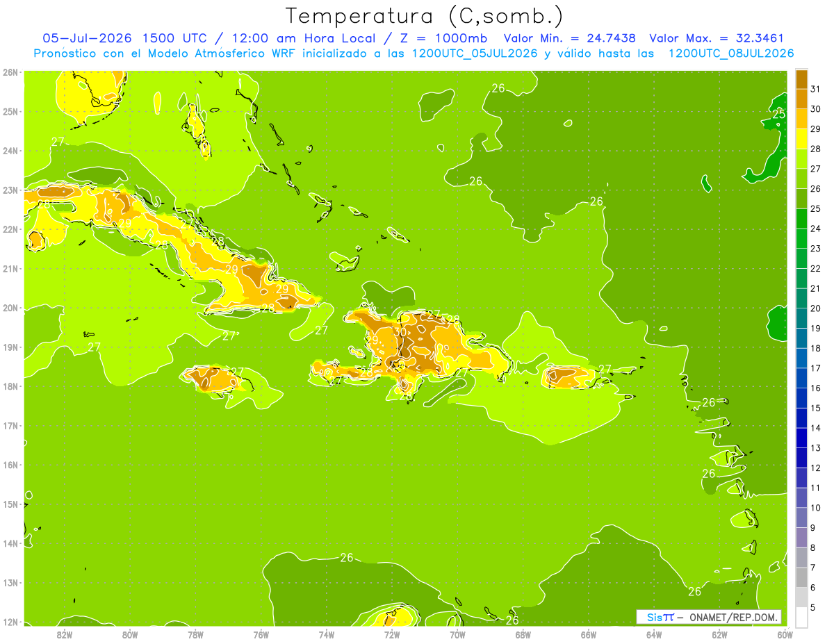The height and width of the screenshot is (644, 834).
Task: Click the '82W' longitude axis label
Action: click(x=65, y=634)
